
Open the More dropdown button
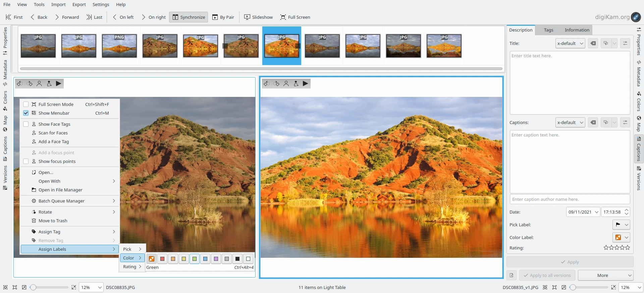pos(605,275)
